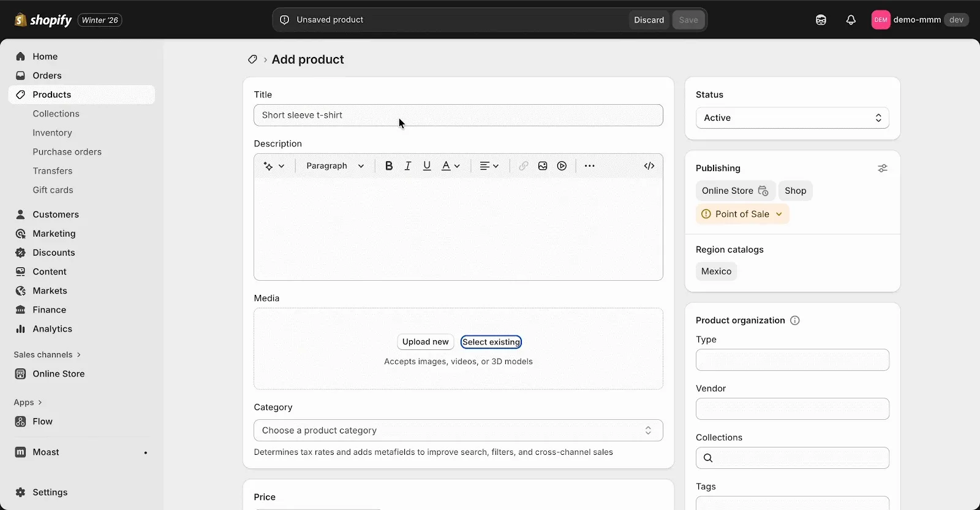Click the Online Store publishing chip
The width and height of the screenshot is (980, 510).
pyautogui.click(x=735, y=191)
